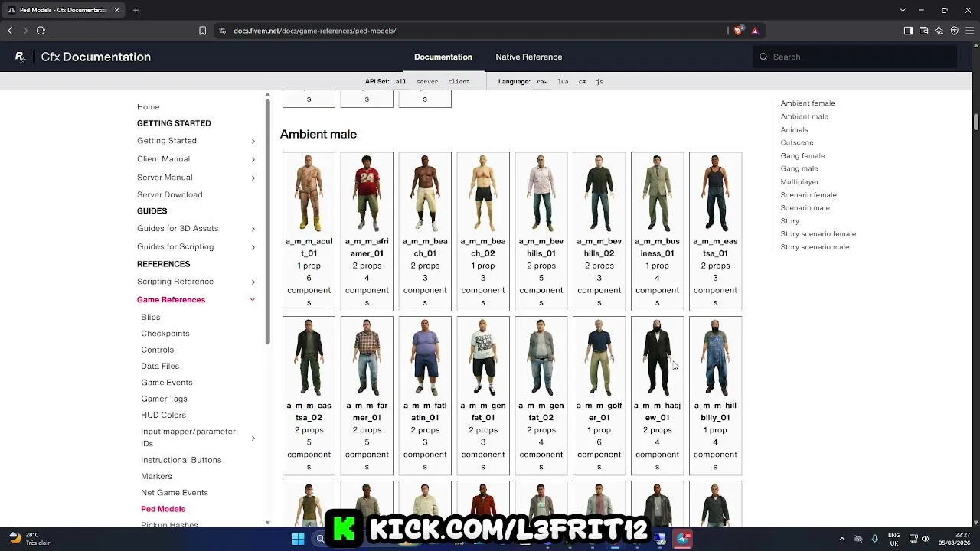Open the Brave VPN shield icon
Screen dimensions: 980x551
(954, 31)
